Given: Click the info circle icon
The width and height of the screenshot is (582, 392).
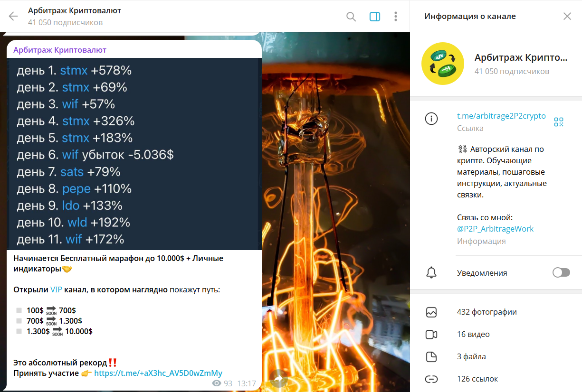Looking at the screenshot, I should [x=431, y=119].
